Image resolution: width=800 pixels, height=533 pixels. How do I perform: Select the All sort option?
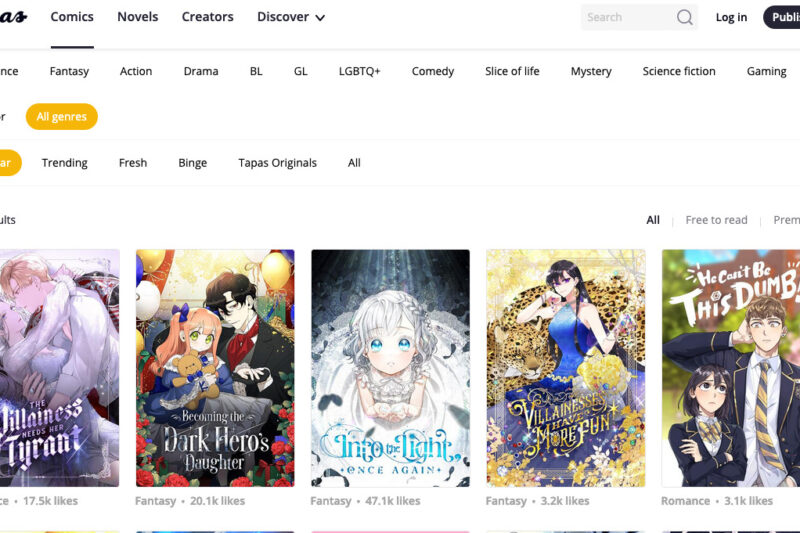point(354,163)
